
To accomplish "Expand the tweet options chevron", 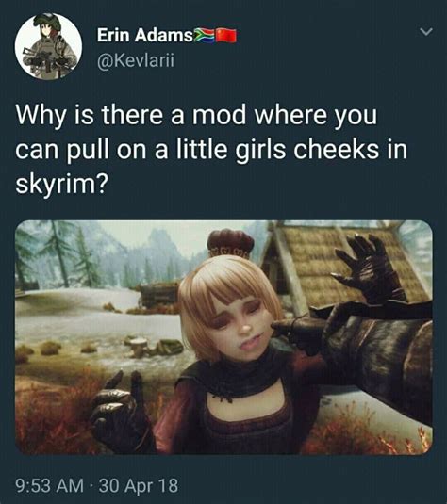I will (426, 31).
